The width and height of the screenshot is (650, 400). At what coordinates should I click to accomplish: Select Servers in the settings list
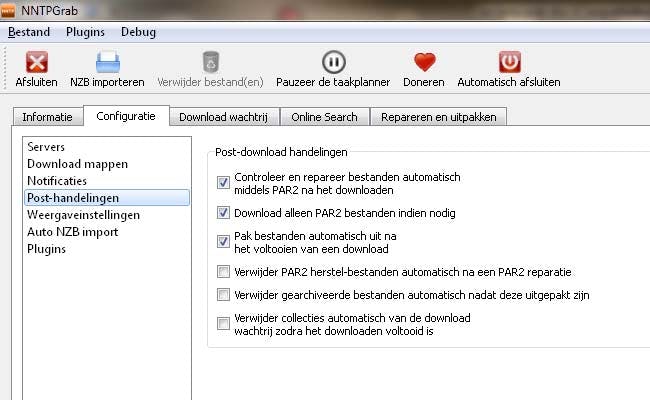(x=107, y=147)
